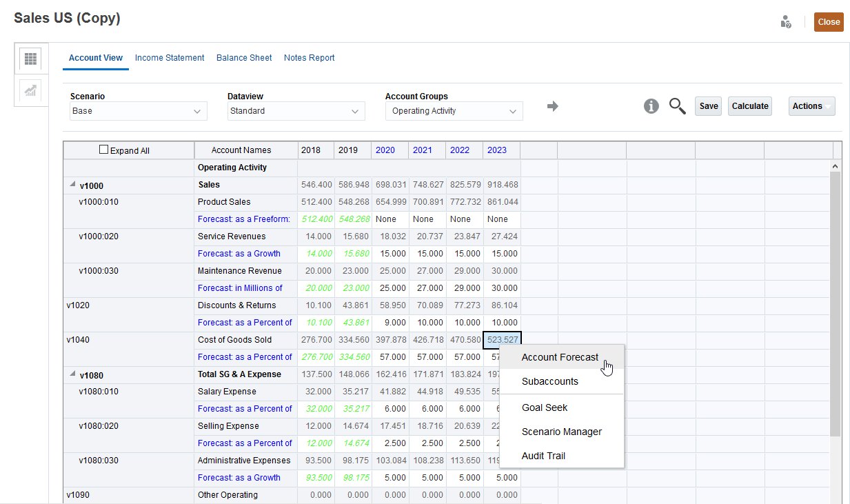Collapse the v1080 Total SG&A Expense row
The image size is (850, 504).
click(72, 374)
